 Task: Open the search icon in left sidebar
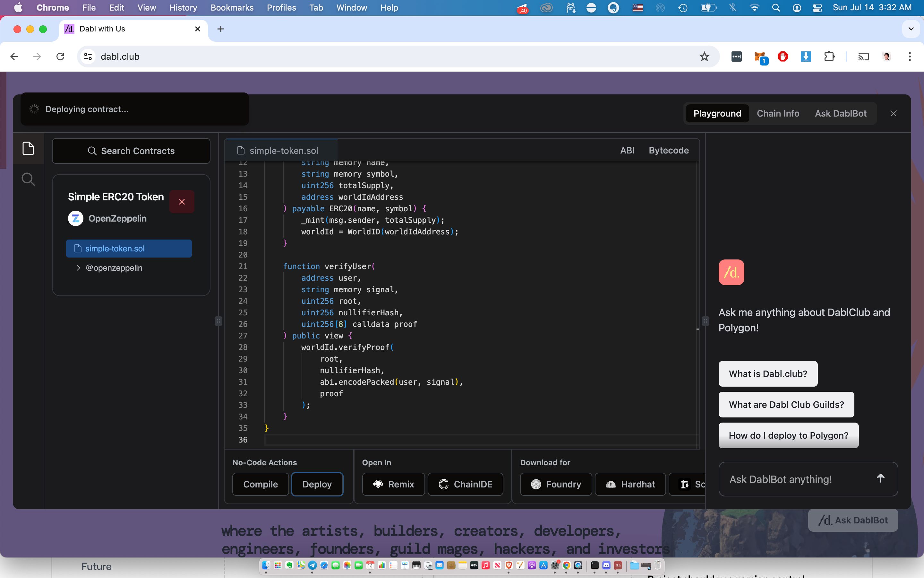(28, 179)
